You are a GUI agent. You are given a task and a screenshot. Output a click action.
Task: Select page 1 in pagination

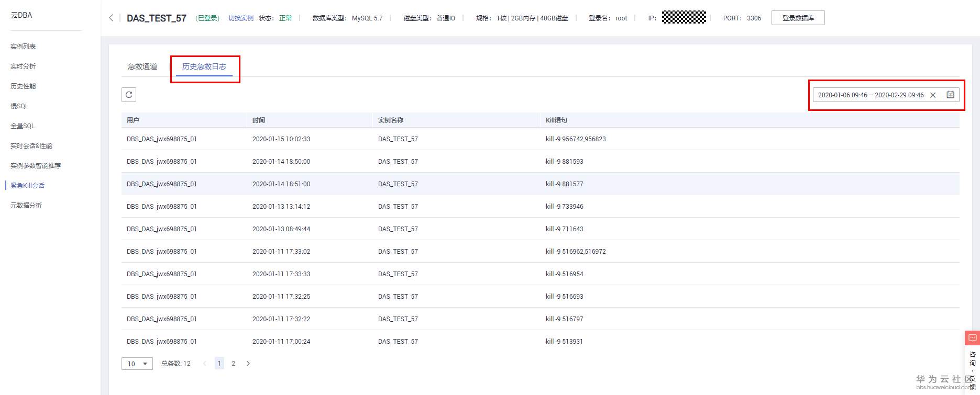[x=219, y=364]
